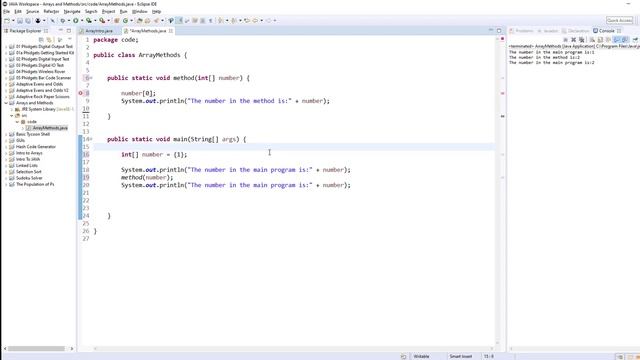The width and height of the screenshot is (640, 360).
Task: Click the New file toolbar icon
Action: pos(7,20)
